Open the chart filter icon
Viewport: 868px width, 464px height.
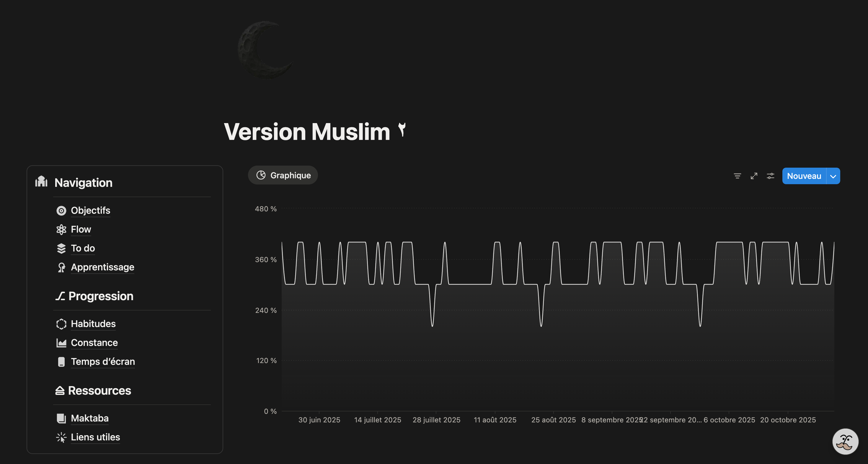pos(738,176)
